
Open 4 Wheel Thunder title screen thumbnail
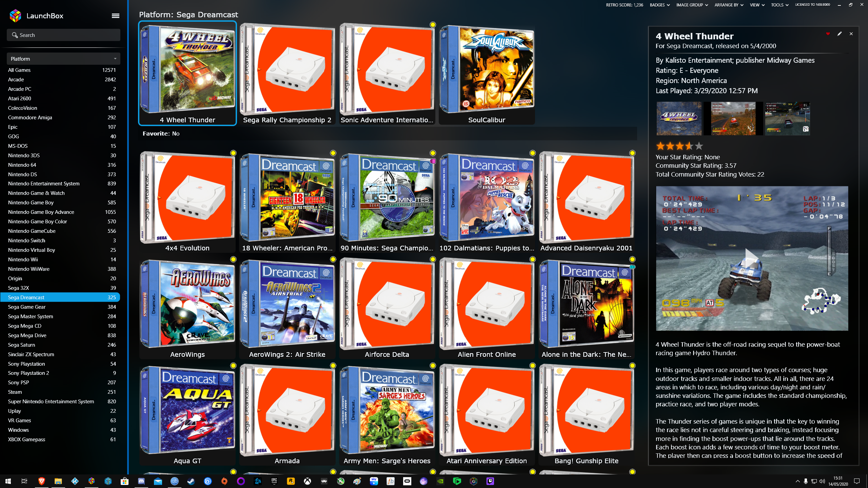[679, 119]
